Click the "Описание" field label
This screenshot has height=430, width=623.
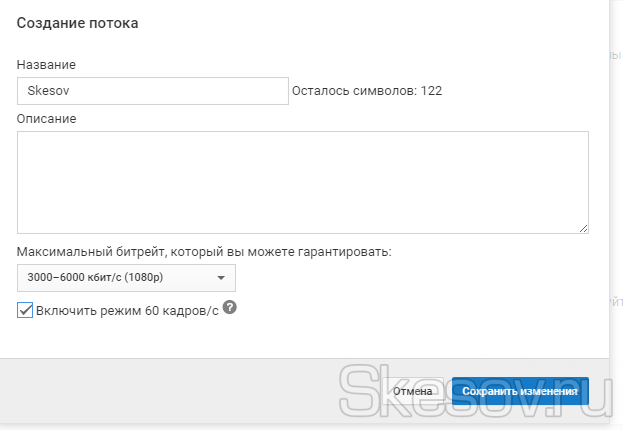[x=47, y=118]
